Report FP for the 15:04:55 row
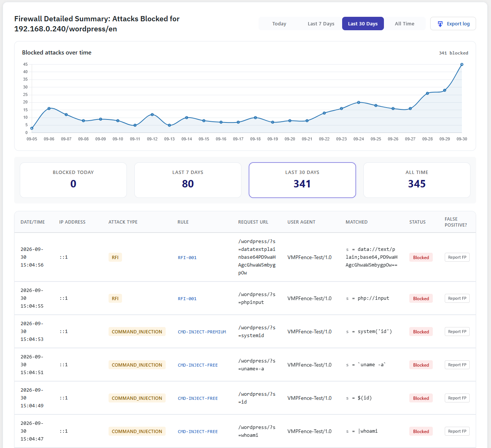The height and width of the screenshot is (448, 491). pos(457,298)
